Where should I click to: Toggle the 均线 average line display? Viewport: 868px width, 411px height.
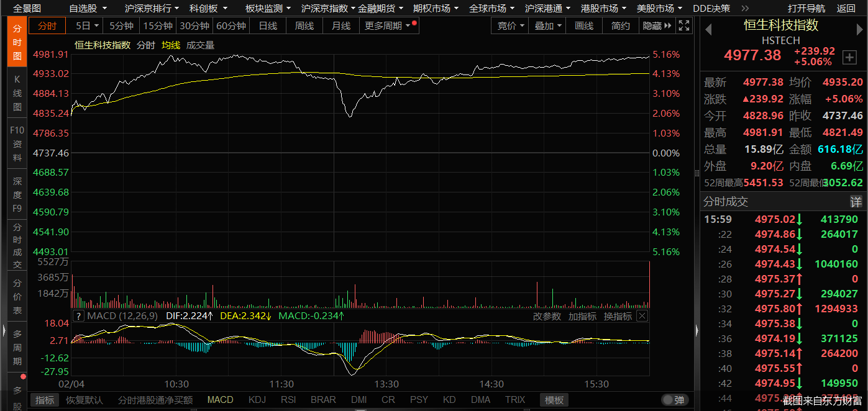pyautogui.click(x=170, y=45)
